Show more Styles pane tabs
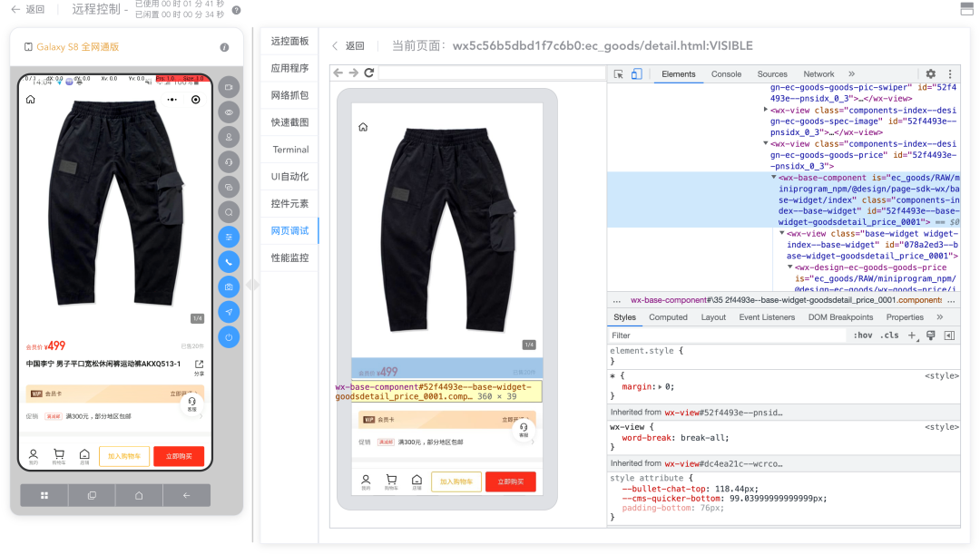Screen dimensions: 980x554 (x=939, y=317)
